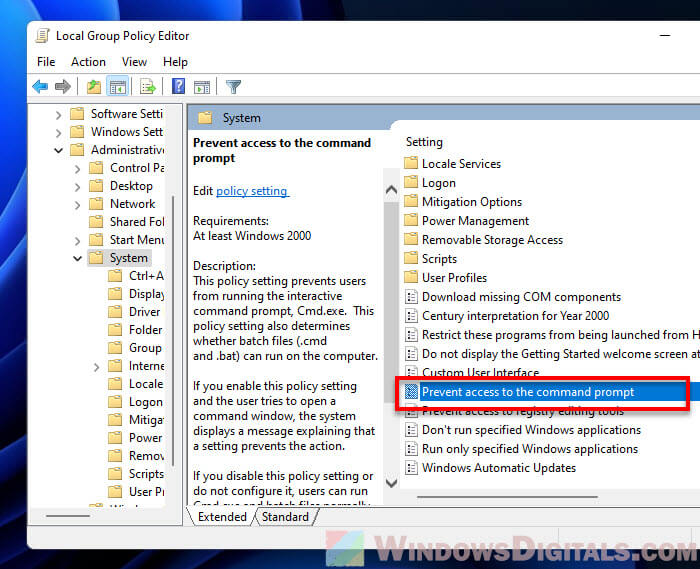Screen dimensions: 700x569
Task: Open the View menu
Action: [134, 62]
